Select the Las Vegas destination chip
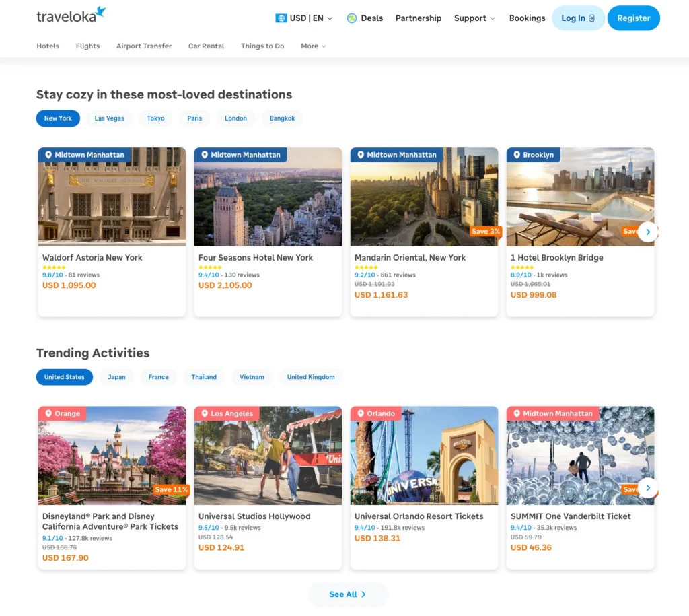The image size is (689, 616). click(x=109, y=118)
